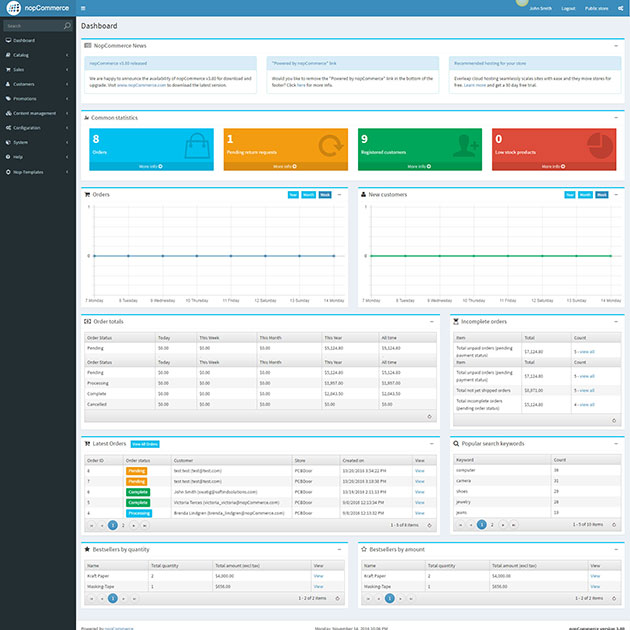Show Orders chart by Week

tap(325, 195)
